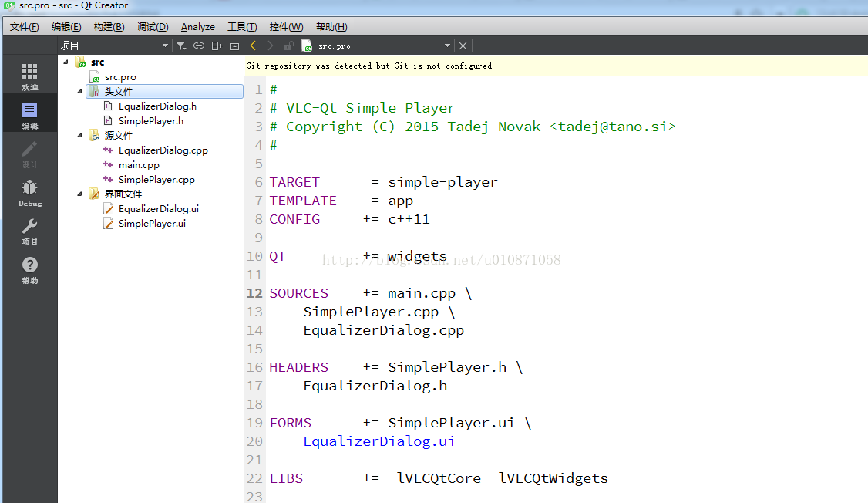Screen dimensions: 868x503
Task: Open the src.pro open documents dropdown
Action: pyautogui.click(x=447, y=46)
